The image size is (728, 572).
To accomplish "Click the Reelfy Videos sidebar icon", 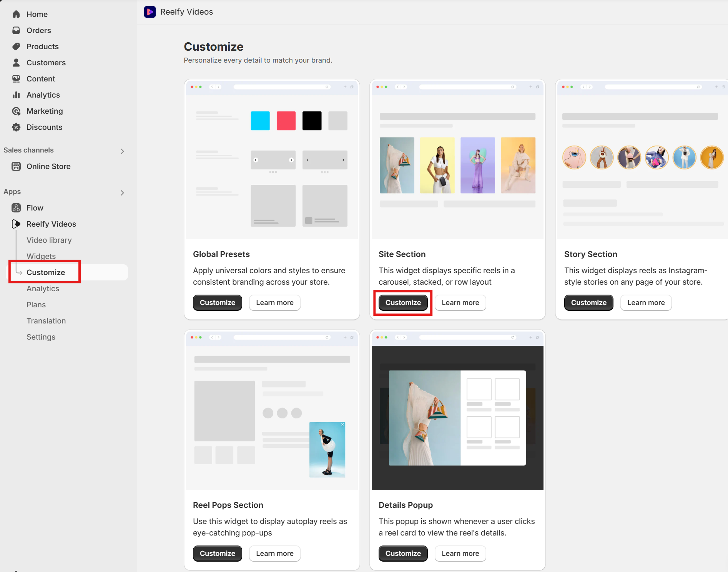I will [16, 224].
